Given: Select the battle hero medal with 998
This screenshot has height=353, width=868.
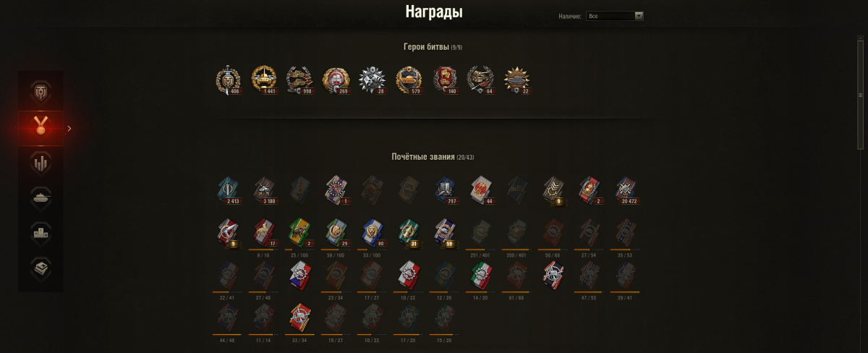Looking at the screenshot, I should click(x=299, y=80).
